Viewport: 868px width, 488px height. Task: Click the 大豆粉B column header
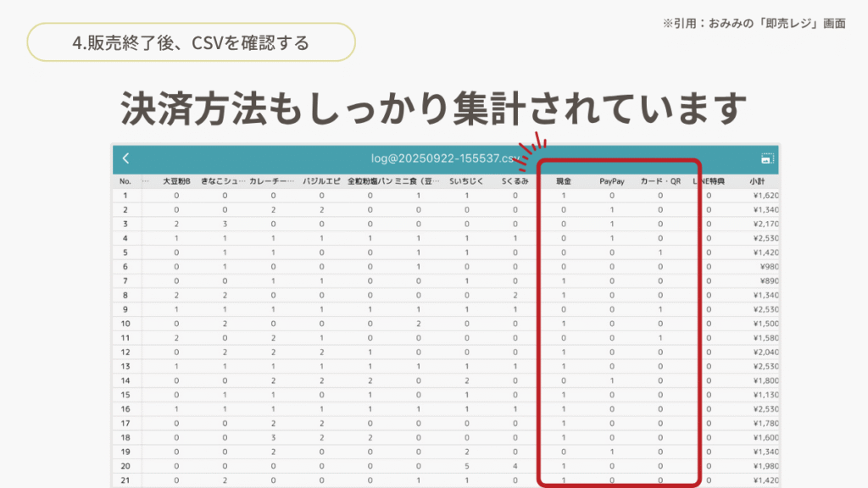pyautogui.click(x=176, y=181)
